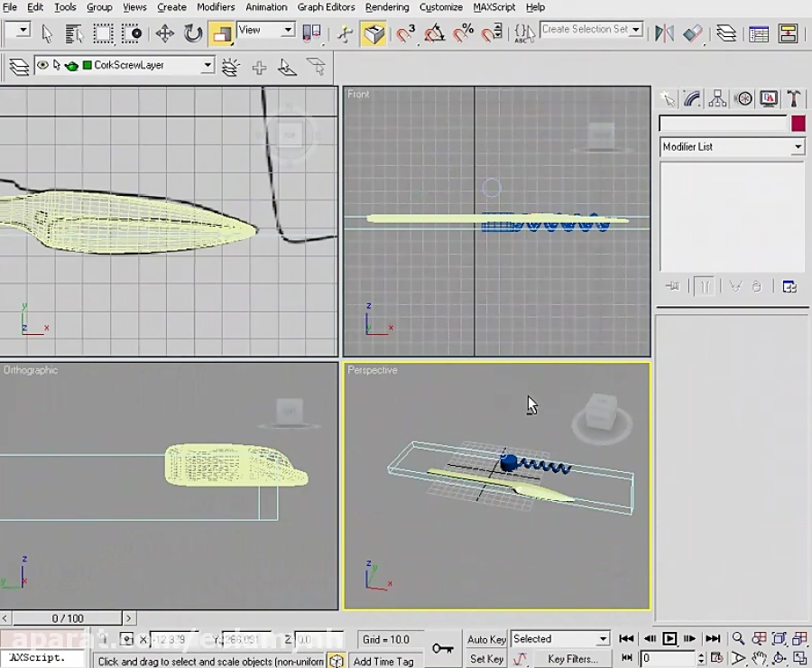Click the Select and Manipulate tool
Viewport: 812px width, 668px height.
point(345,34)
